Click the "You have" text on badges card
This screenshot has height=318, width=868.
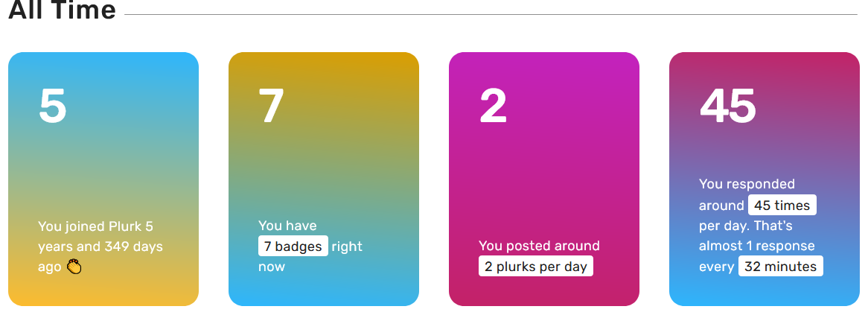[x=287, y=226]
